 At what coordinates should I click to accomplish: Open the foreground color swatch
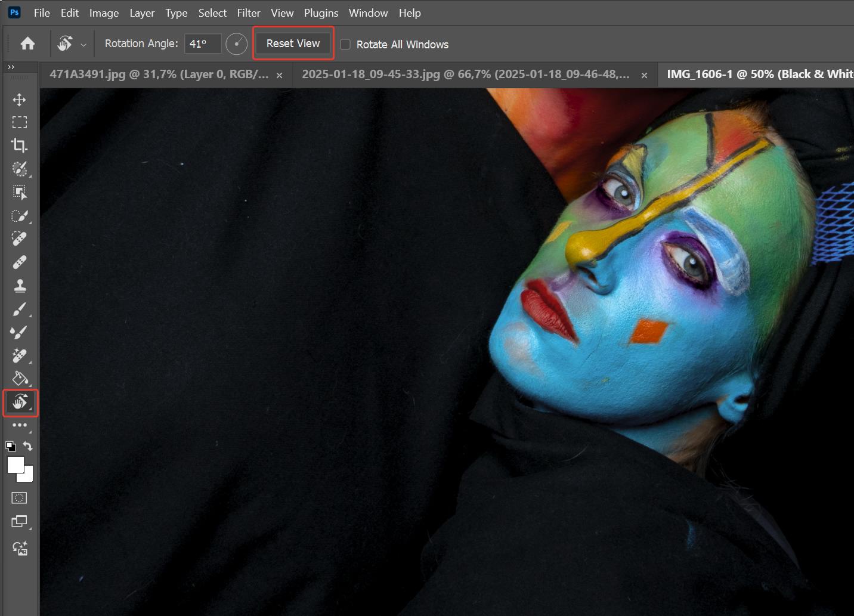pos(14,465)
